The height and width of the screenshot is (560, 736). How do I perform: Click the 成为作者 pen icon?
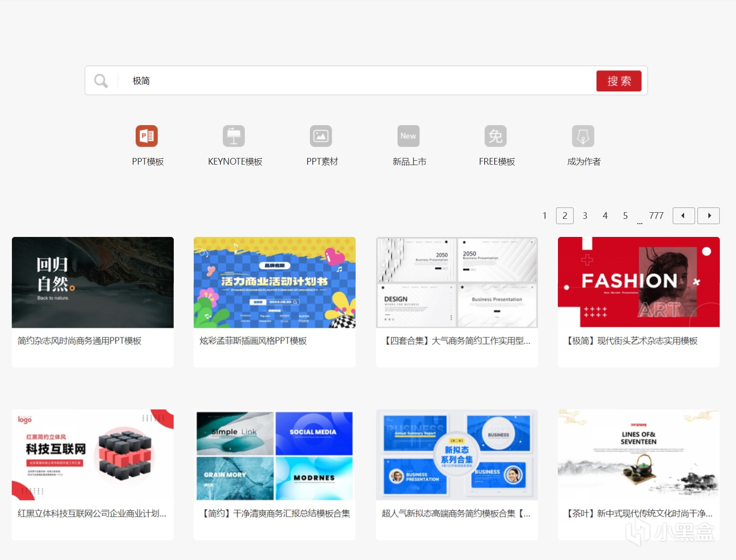click(x=583, y=136)
